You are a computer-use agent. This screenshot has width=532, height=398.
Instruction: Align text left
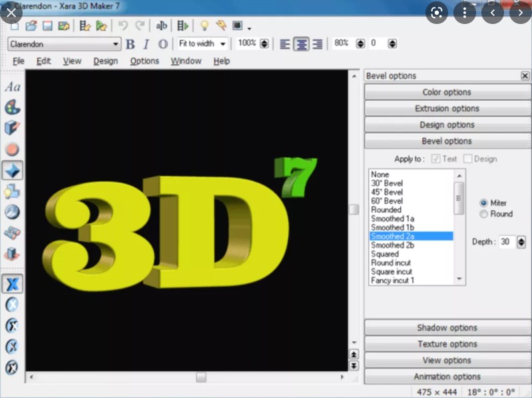point(285,44)
